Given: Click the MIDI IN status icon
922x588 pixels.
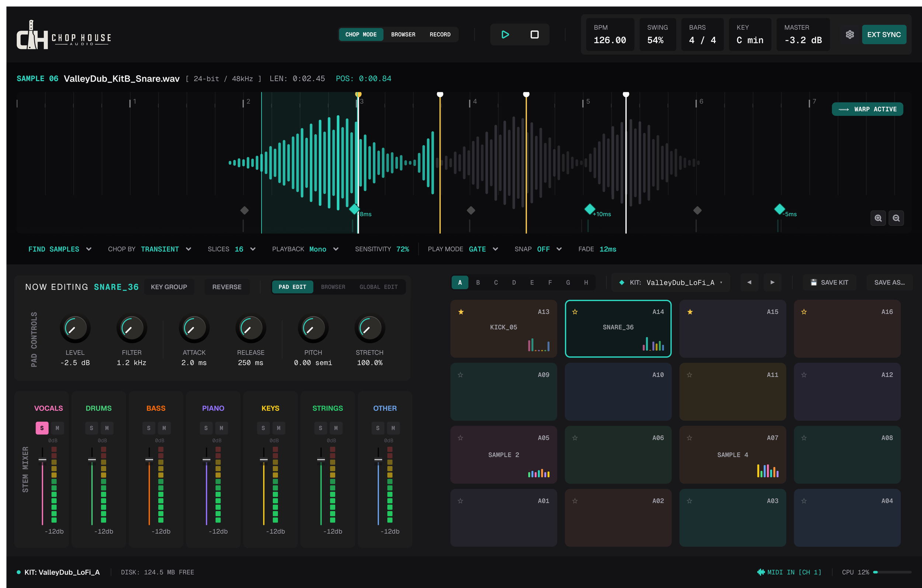Looking at the screenshot, I should click(x=761, y=572).
